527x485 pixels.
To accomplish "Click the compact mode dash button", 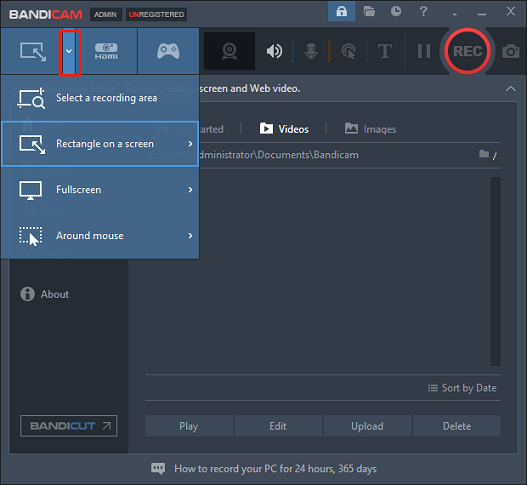I will (455, 15).
